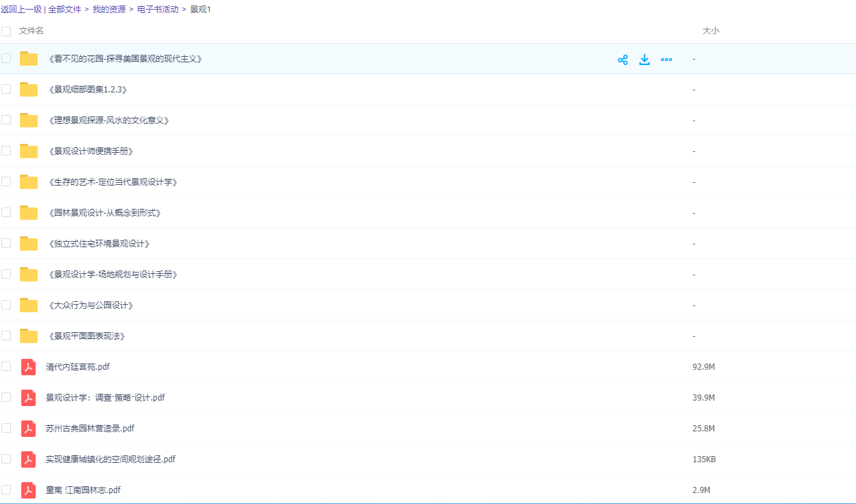
Task: Open file 童寯 江南园林志.pdf
Action: (x=83, y=490)
